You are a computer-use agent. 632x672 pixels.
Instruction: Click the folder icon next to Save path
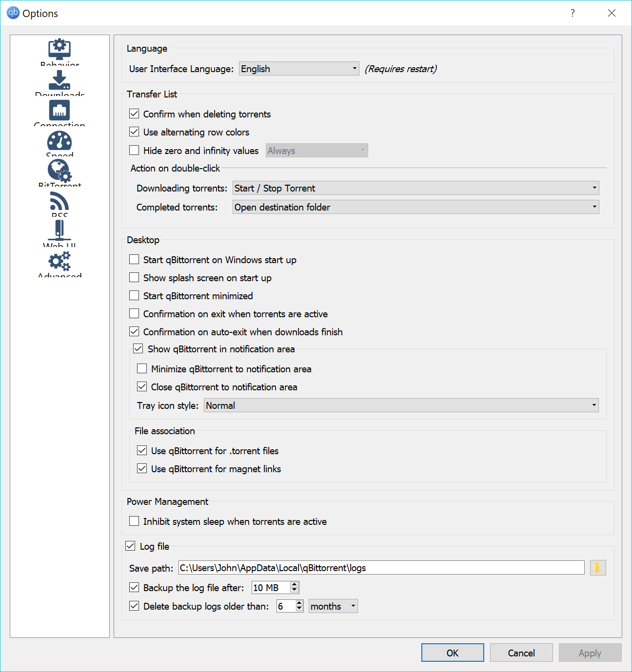[598, 568]
